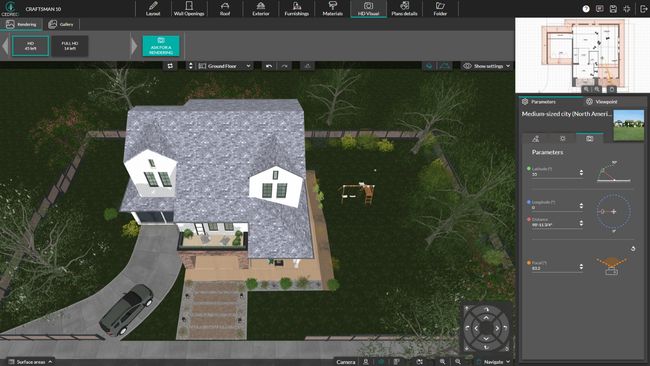Click the camera icon under the minimap
Screen dimensions: 650x366
point(611,89)
